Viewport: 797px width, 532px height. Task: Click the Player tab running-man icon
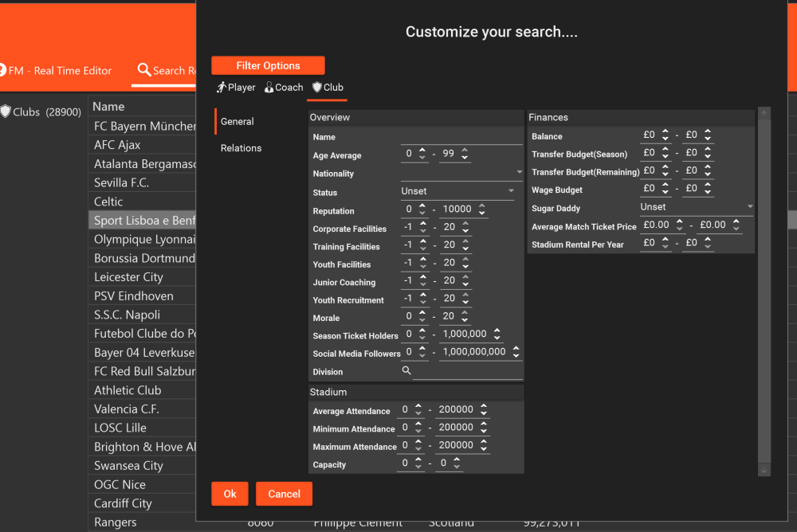pyautogui.click(x=221, y=88)
